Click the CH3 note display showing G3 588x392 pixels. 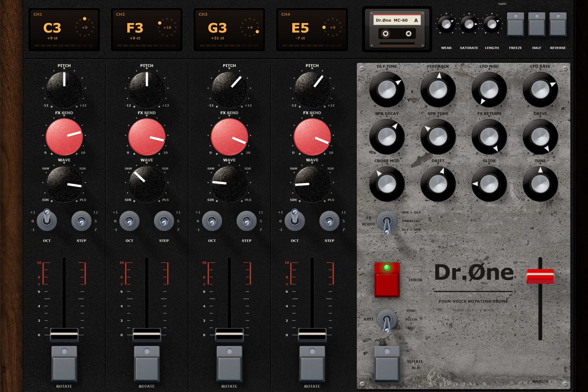(229, 30)
